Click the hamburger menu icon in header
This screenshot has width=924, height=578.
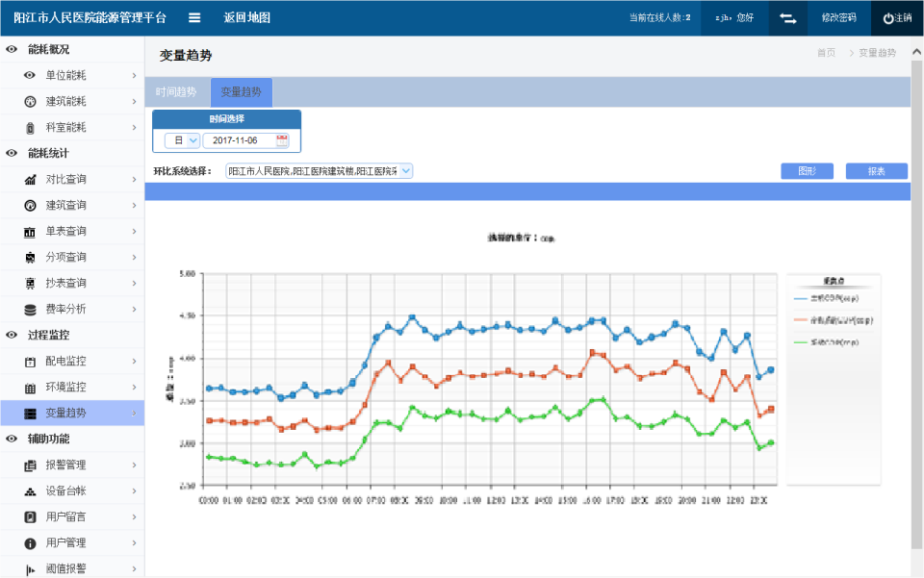point(194,17)
